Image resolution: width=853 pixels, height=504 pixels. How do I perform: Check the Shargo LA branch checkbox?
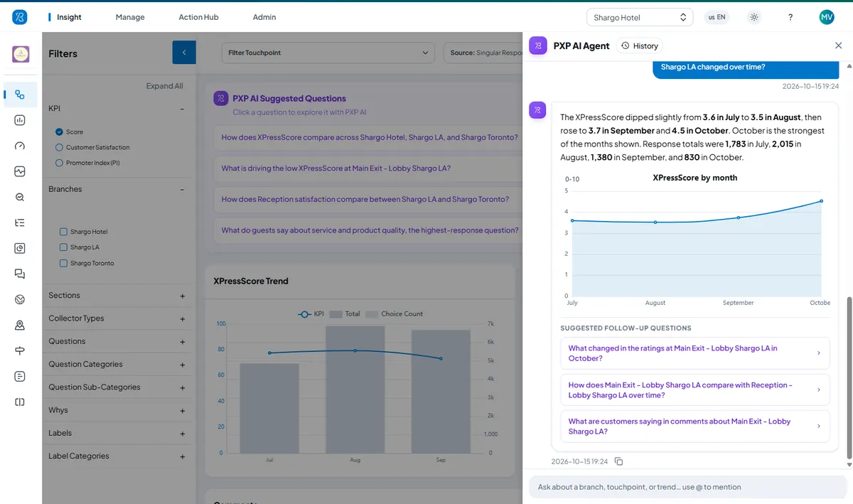(x=64, y=247)
